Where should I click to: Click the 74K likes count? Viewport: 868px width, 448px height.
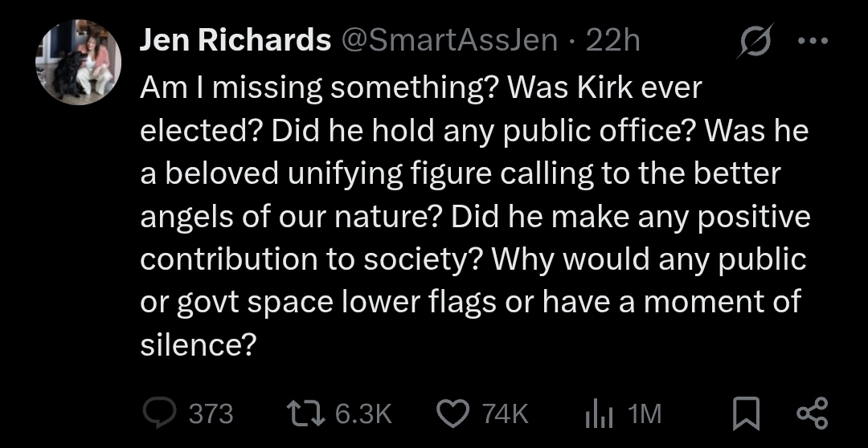(x=505, y=413)
